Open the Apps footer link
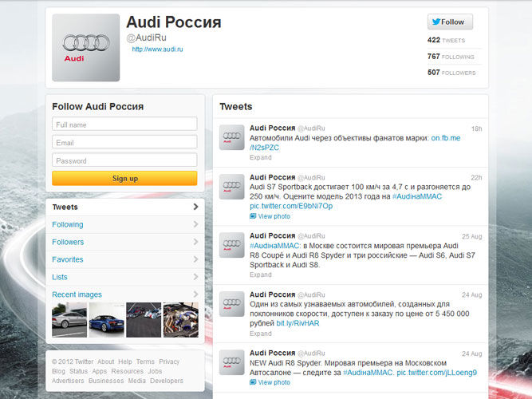The width and height of the screenshot is (532, 399). pos(100,371)
